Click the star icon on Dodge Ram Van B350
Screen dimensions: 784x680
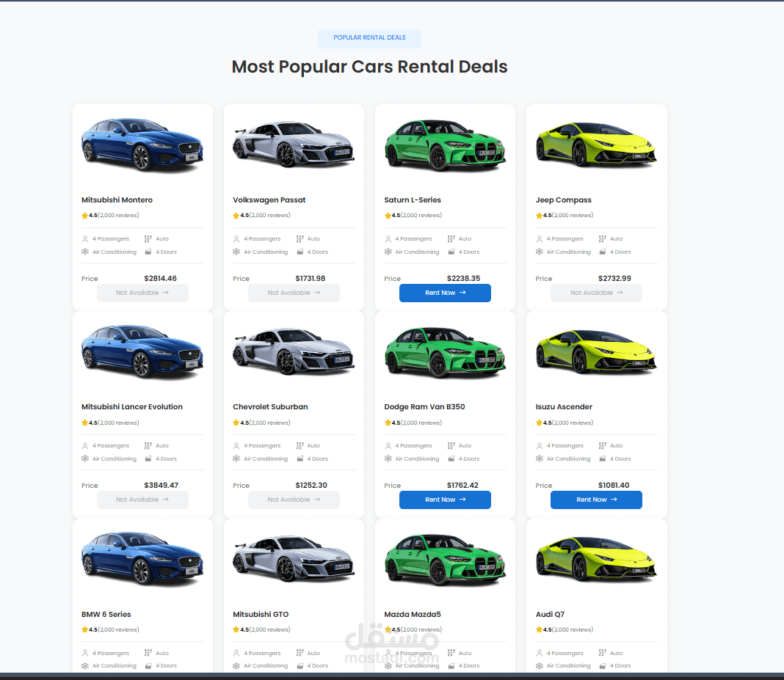tap(388, 423)
